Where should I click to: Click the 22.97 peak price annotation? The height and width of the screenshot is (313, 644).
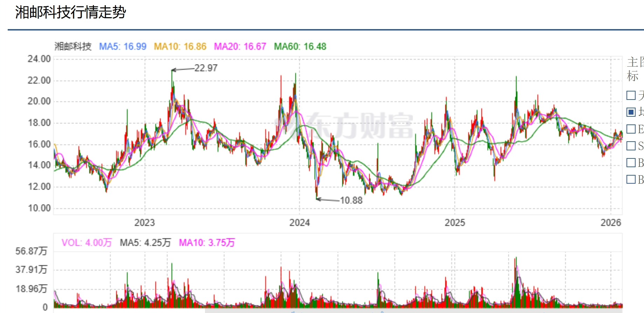pos(206,68)
